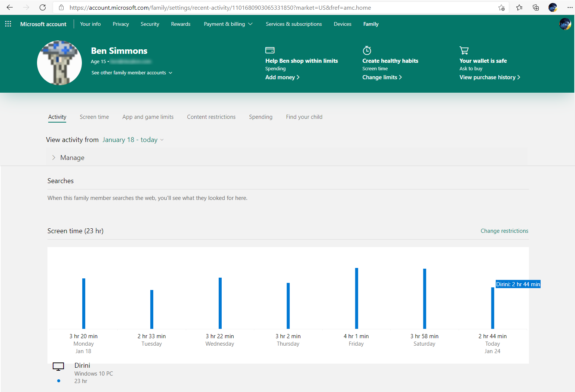
Task: Expand the Payment & billing dropdown
Action: 228,24
